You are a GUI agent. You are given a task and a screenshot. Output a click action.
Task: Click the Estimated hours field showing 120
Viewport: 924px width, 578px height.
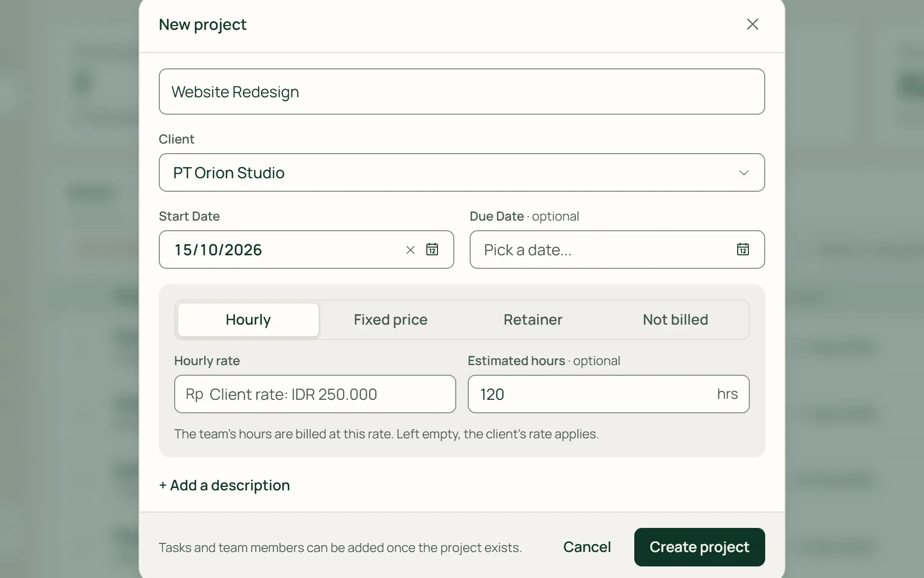608,394
